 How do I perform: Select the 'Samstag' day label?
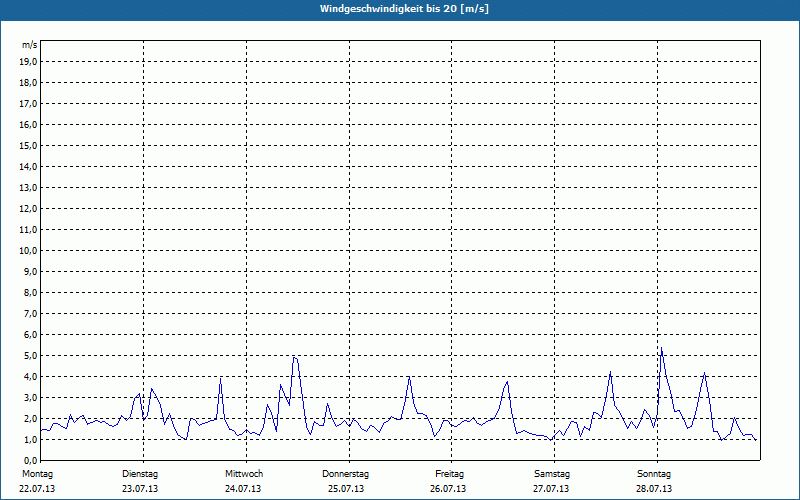click(552, 474)
